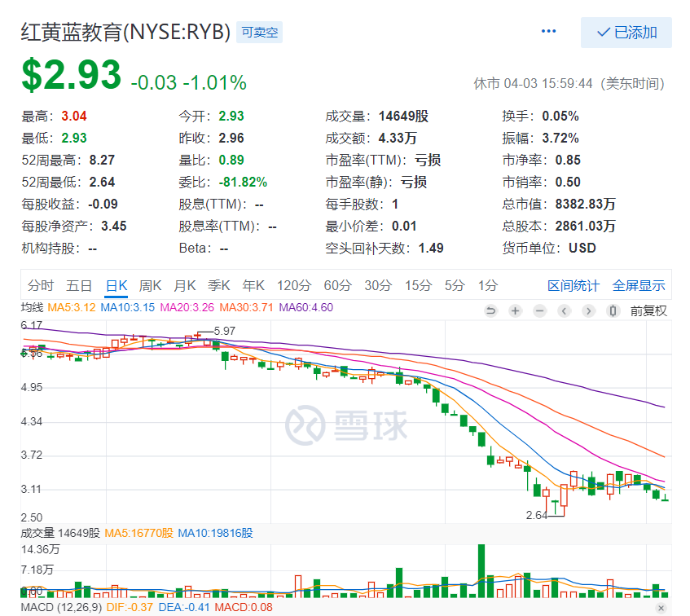Click the 市净率 value 0.85

568,160
